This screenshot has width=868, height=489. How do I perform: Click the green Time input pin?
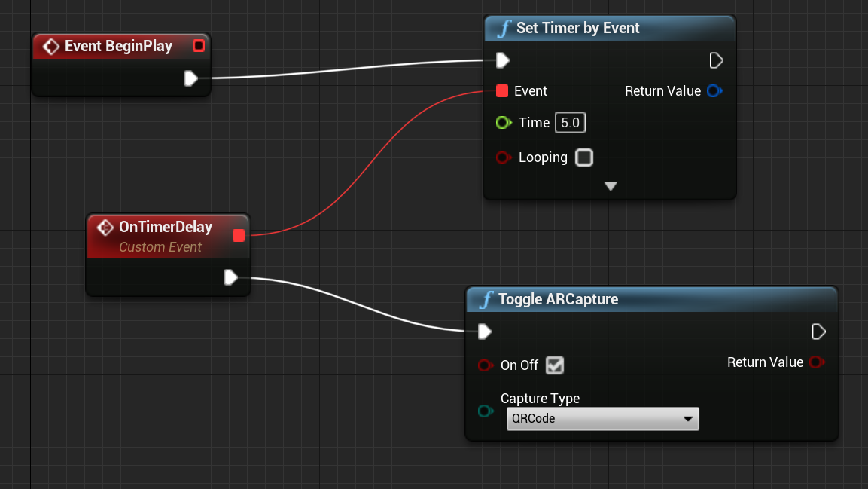(503, 122)
